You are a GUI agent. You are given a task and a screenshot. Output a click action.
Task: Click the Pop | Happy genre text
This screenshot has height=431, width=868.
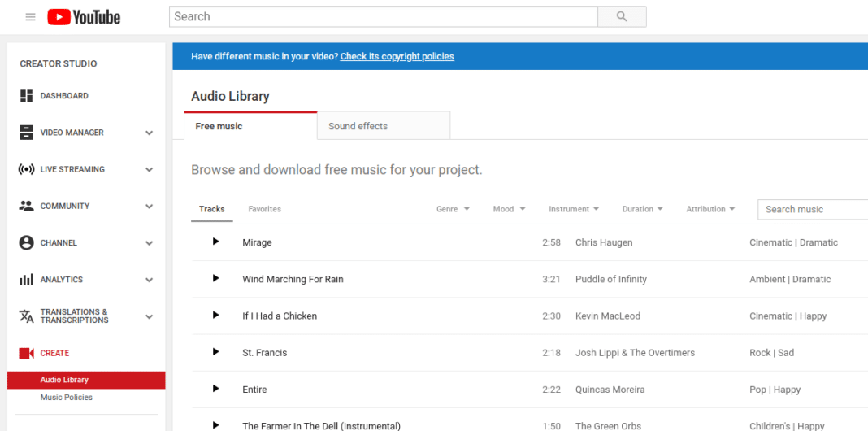pos(775,390)
